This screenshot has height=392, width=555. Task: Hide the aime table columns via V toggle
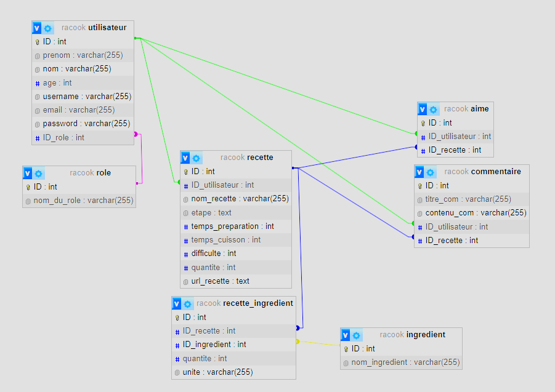tap(423, 110)
